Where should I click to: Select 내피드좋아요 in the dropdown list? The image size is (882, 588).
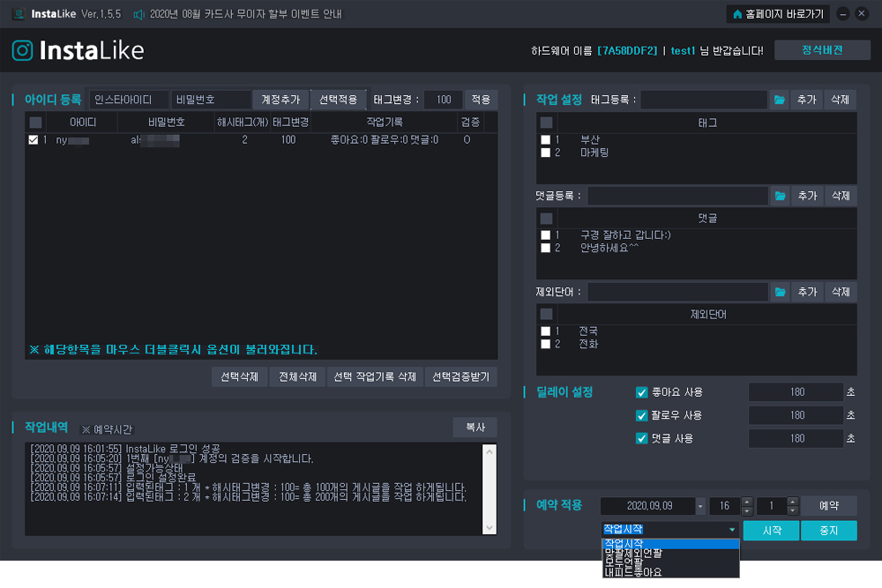[670, 572]
